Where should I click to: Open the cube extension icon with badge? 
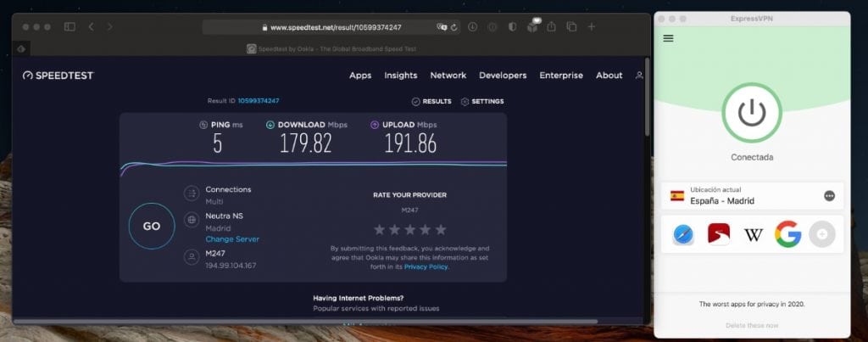(x=532, y=25)
